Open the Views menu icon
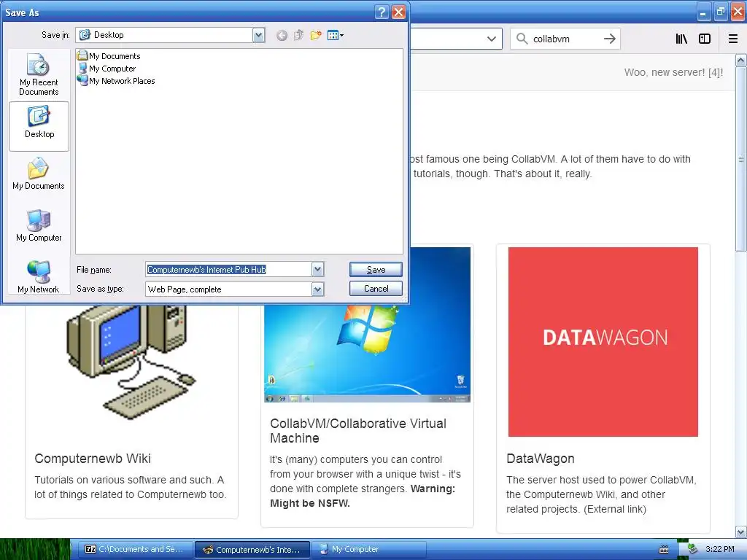 coord(336,35)
